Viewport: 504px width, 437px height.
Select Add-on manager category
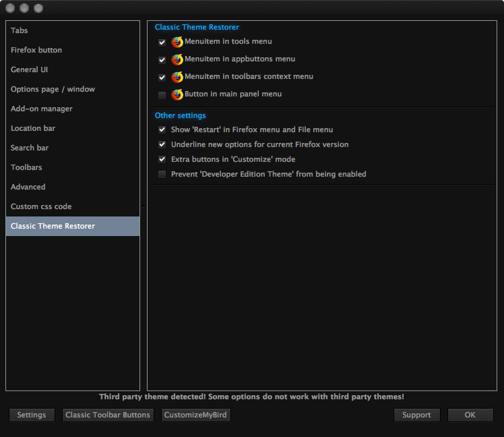click(73, 109)
